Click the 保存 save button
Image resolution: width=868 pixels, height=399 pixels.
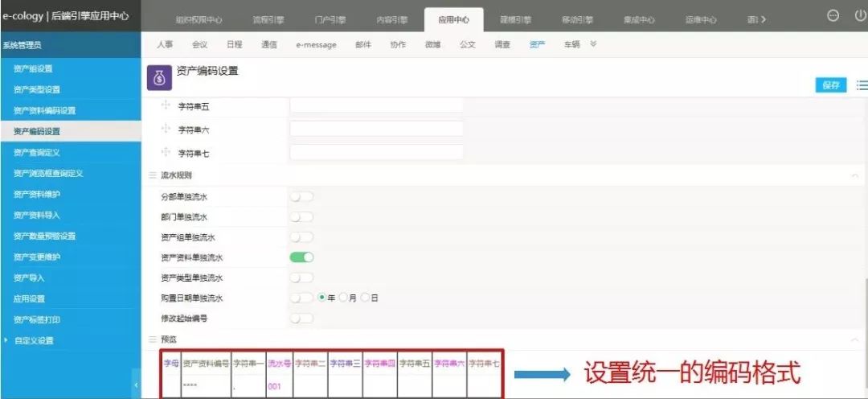point(830,85)
